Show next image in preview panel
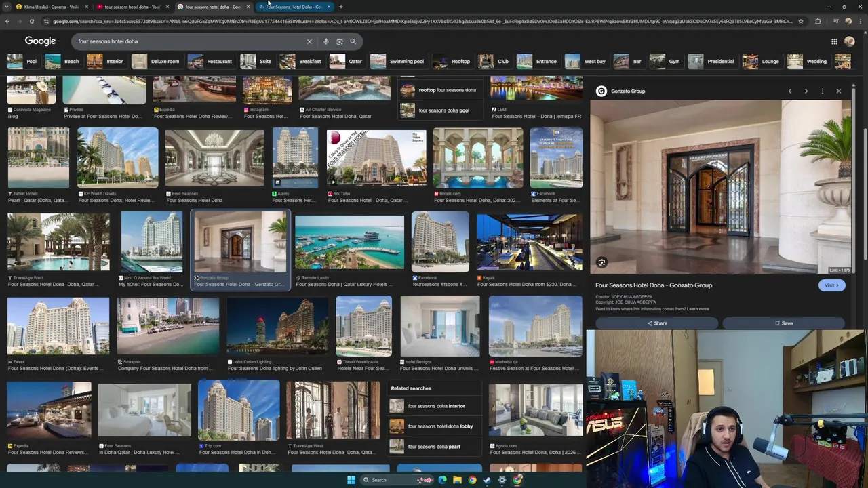This screenshot has width=868, height=488. (806, 91)
